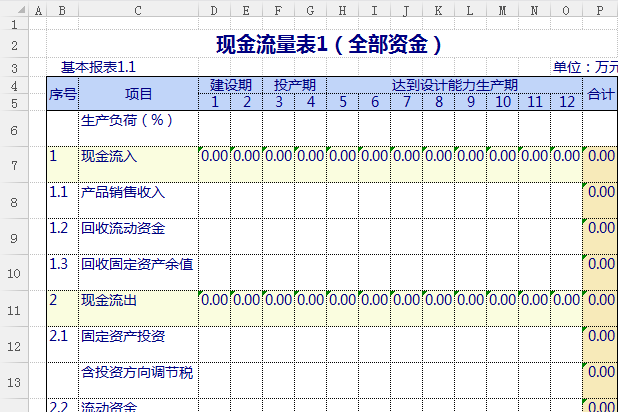The height and width of the screenshot is (412, 618).
Task: Select column P header
Action: pos(600,11)
